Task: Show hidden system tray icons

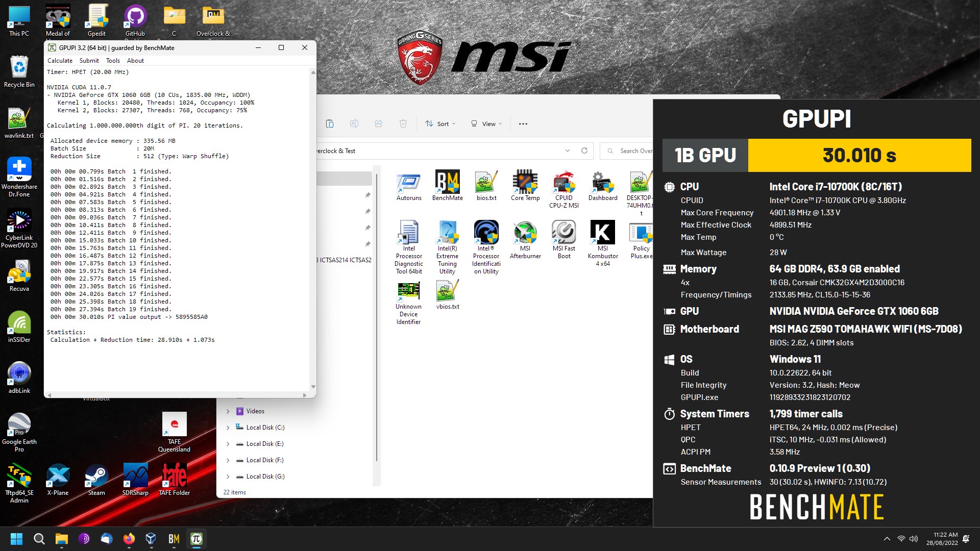Action: [x=887, y=539]
